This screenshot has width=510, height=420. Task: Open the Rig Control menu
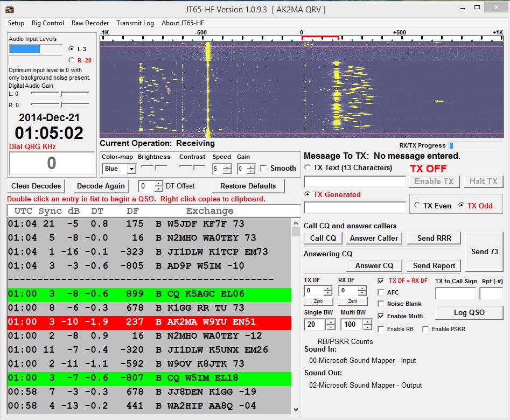pos(48,23)
